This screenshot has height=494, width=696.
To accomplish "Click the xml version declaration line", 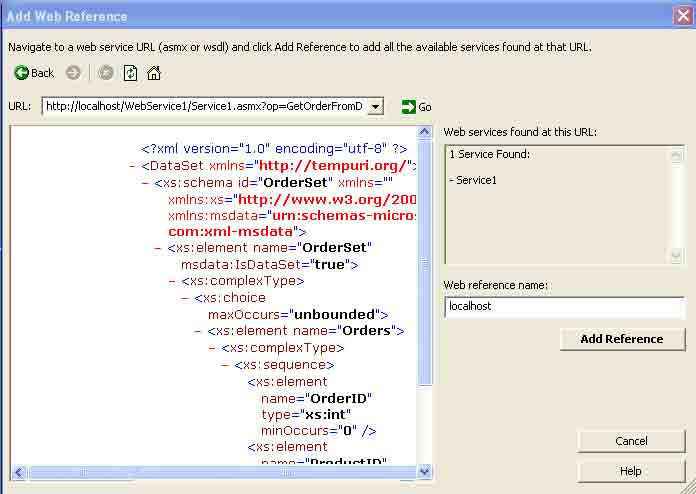I will 274,149.
